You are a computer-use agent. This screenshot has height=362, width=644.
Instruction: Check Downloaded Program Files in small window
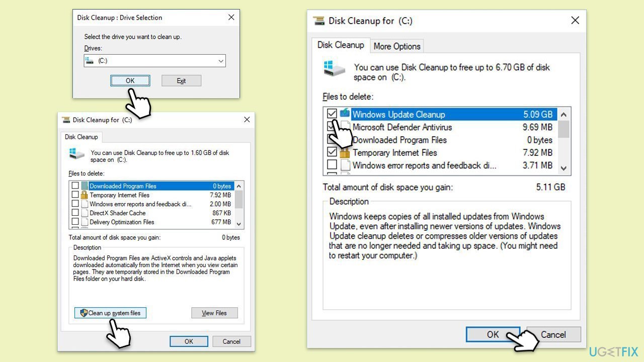pyautogui.click(x=75, y=186)
